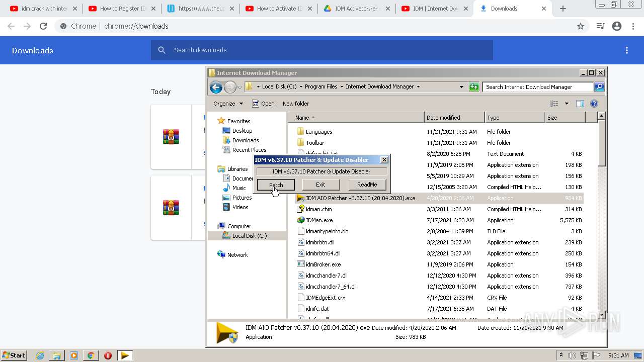Open Network in navigation pane
The width and height of the screenshot is (644, 362).
click(x=237, y=255)
